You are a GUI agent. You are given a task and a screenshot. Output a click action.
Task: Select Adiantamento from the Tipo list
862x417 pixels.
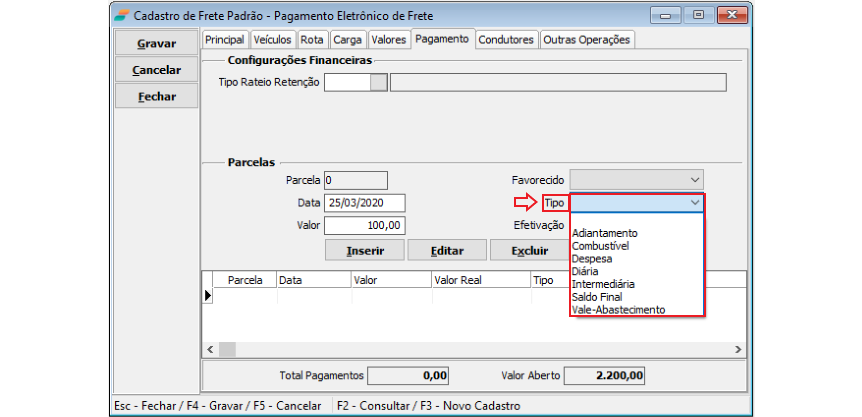click(x=605, y=233)
